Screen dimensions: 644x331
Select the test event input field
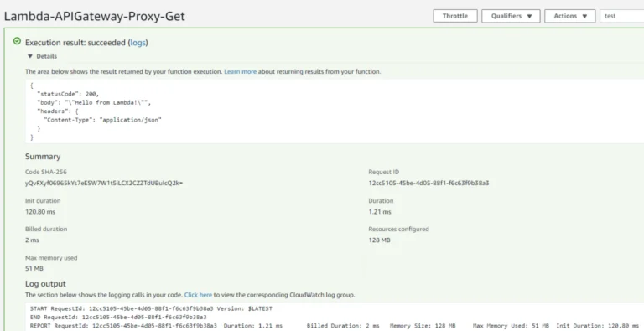coord(622,16)
